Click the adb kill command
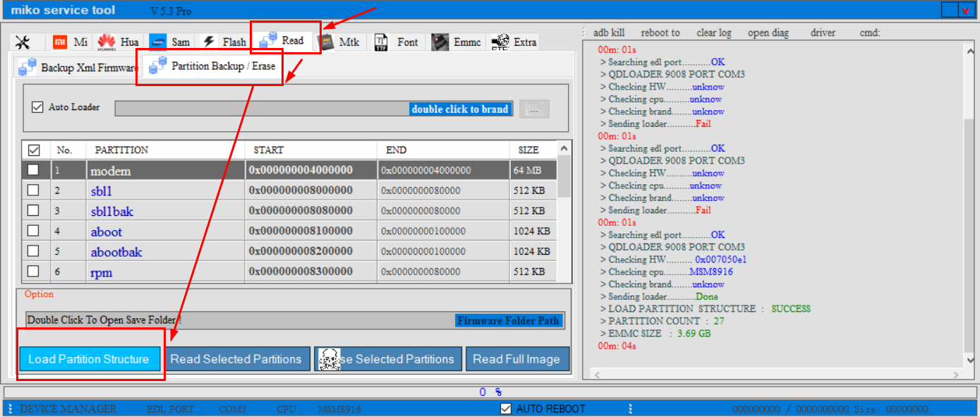This screenshot has height=417, width=980. (x=609, y=32)
